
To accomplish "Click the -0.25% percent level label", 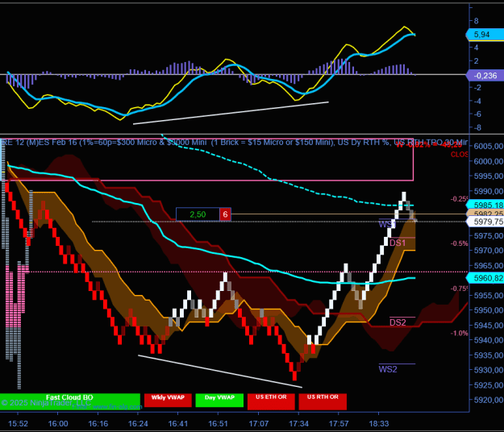I will click(459, 199).
